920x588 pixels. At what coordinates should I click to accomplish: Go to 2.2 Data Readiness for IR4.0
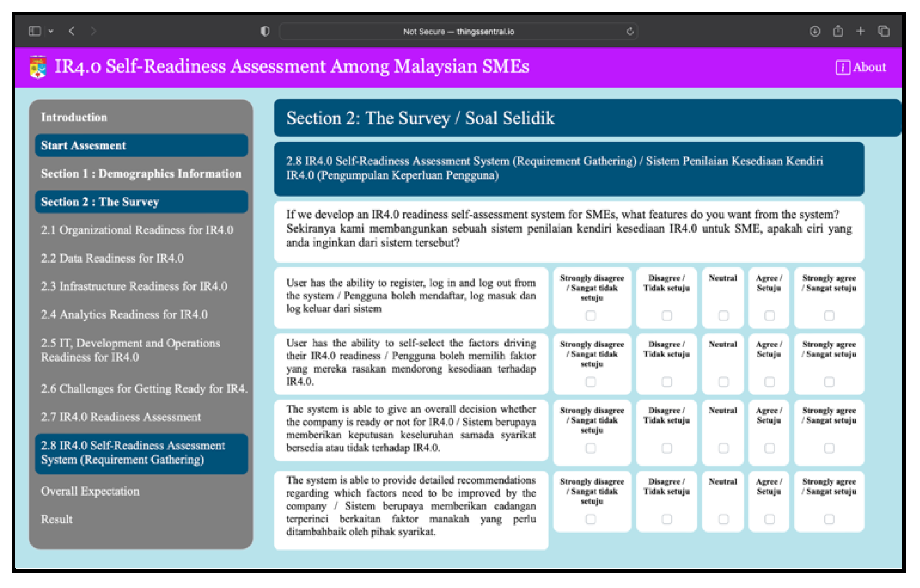pos(113,258)
